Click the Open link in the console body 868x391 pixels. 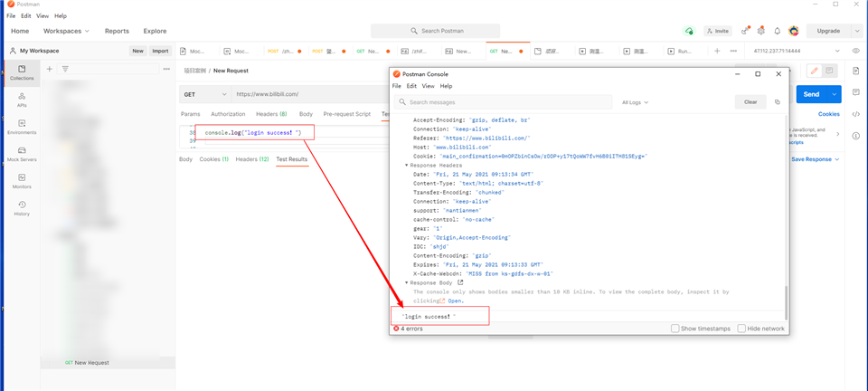click(456, 300)
